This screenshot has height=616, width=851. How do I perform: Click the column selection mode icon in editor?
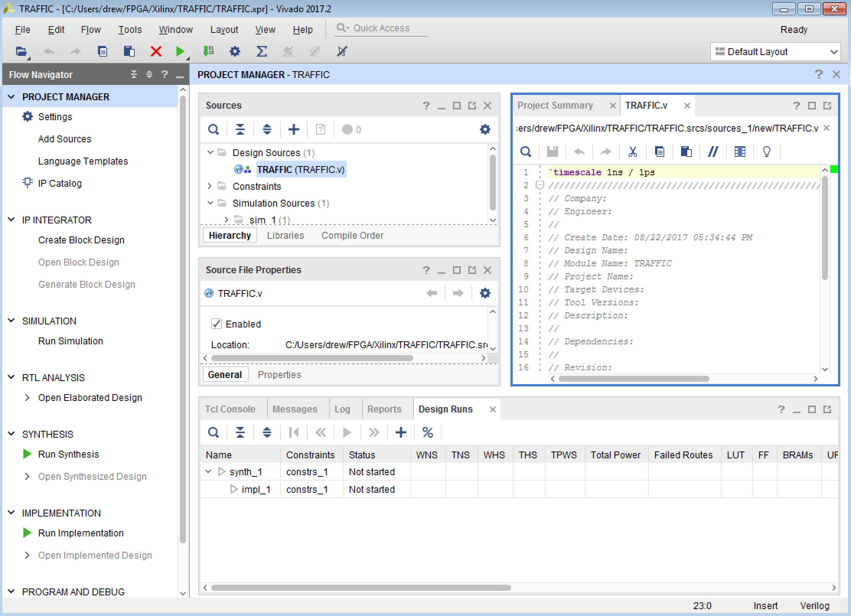click(x=740, y=152)
